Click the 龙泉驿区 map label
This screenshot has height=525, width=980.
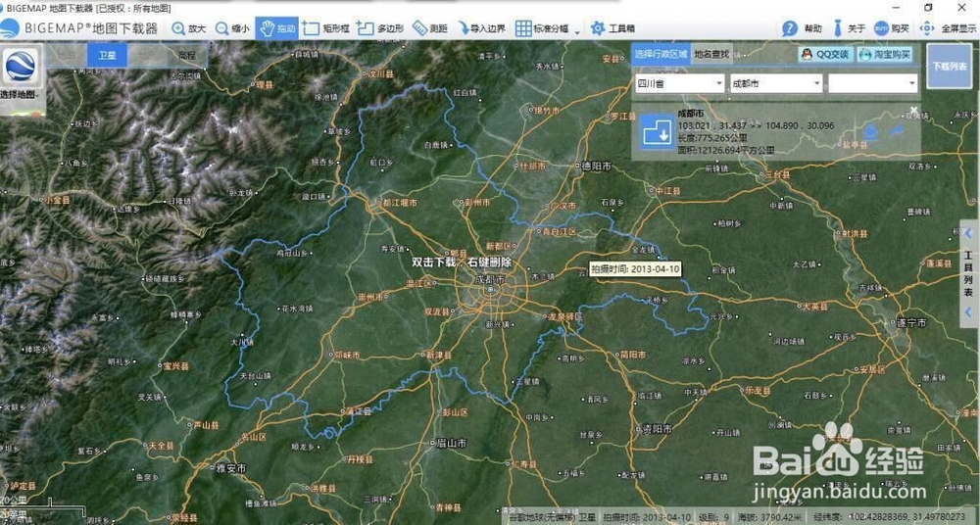(563, 316)
